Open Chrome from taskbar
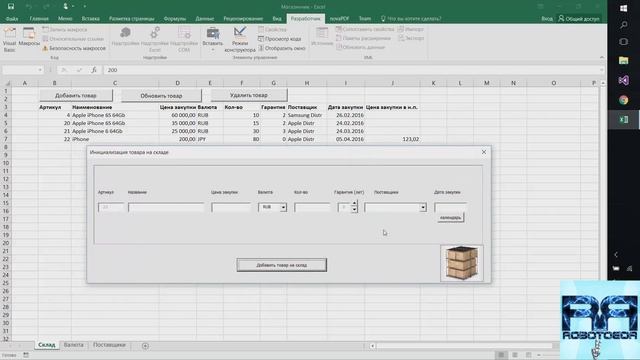 click(x=623, y=100)
